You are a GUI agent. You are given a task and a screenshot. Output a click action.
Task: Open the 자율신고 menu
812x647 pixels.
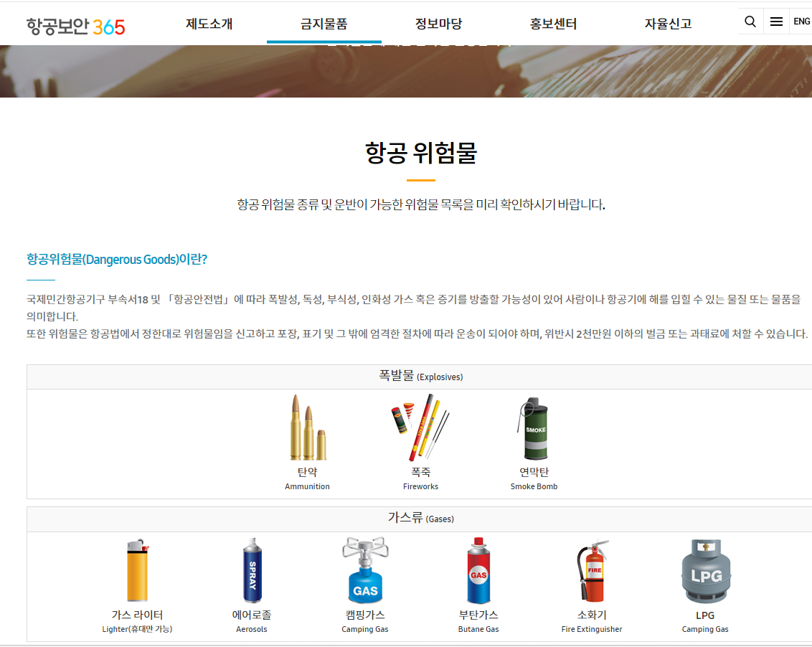click(x=667, y=22)
